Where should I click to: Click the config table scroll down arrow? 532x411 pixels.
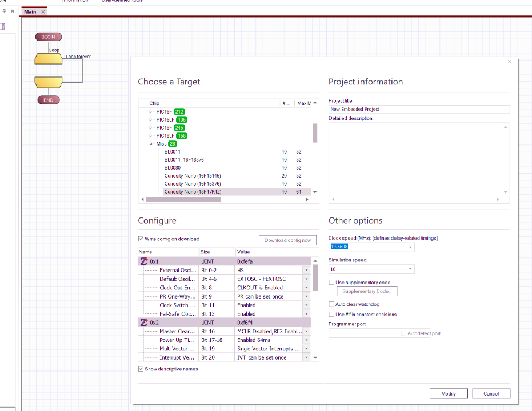315,357
